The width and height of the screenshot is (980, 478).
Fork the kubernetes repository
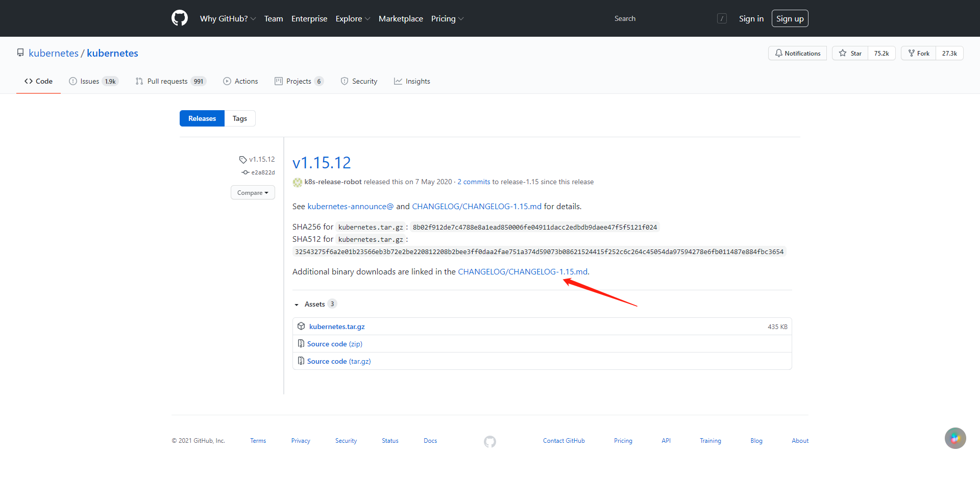[919, 53]
